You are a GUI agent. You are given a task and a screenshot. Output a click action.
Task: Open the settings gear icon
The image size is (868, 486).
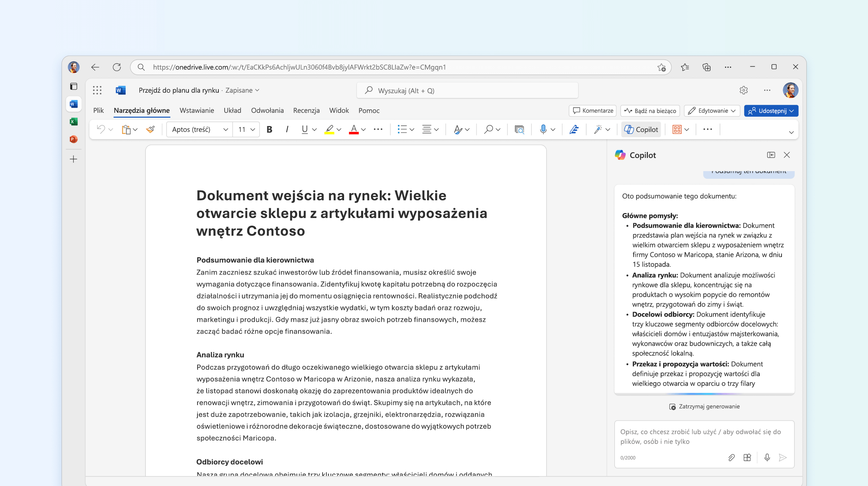(x=743, y=90)
